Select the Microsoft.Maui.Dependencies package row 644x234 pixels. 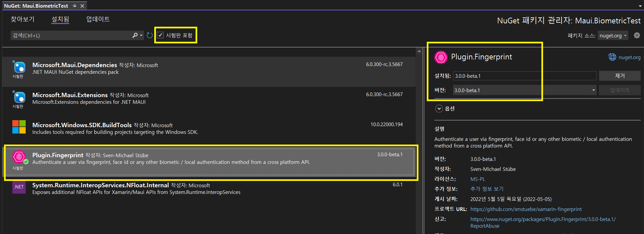click(x=209, y=72)
